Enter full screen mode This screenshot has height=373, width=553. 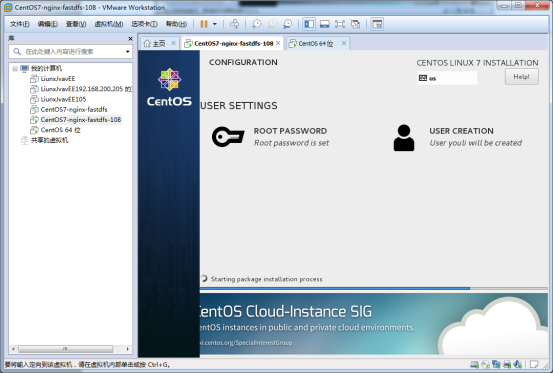(340, 24)
